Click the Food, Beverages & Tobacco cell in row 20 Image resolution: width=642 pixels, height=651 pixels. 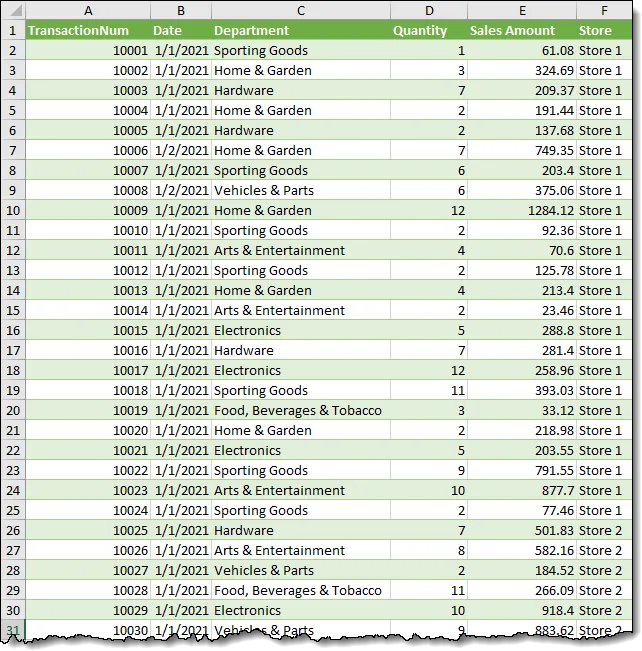click(x=300, y=411)
